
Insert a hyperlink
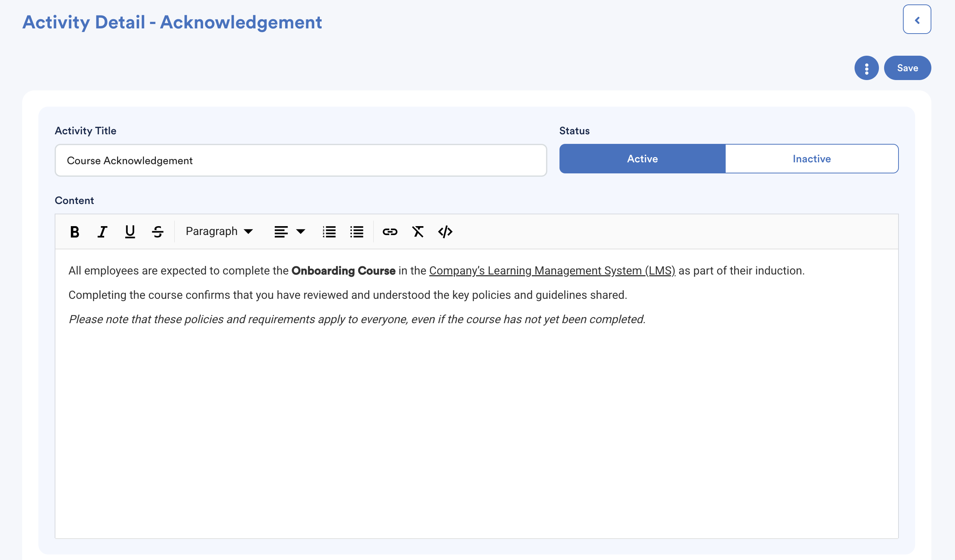(390, 231)
